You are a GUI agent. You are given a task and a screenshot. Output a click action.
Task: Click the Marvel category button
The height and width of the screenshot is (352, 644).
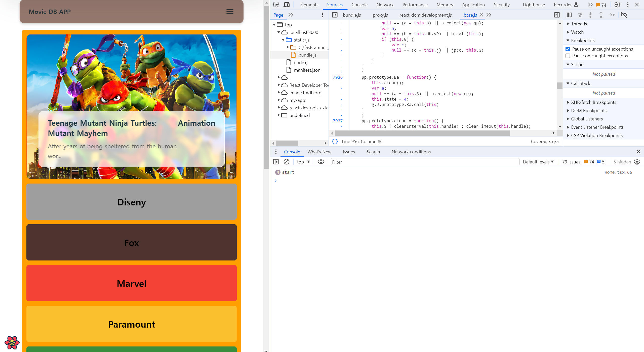[132, 283]
